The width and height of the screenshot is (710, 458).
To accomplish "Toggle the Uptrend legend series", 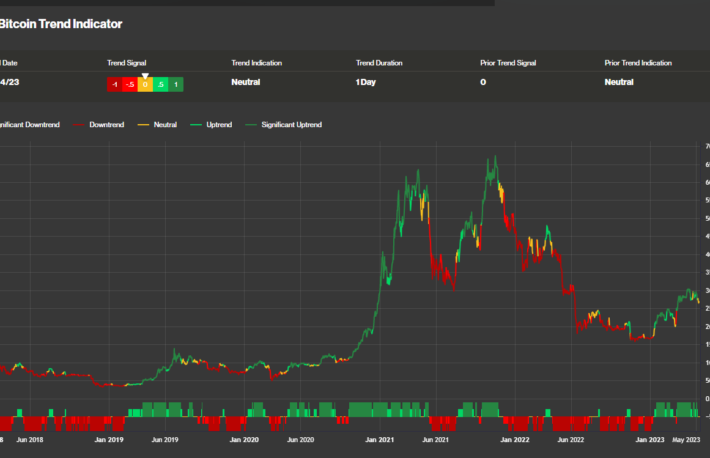I will 211,125.
